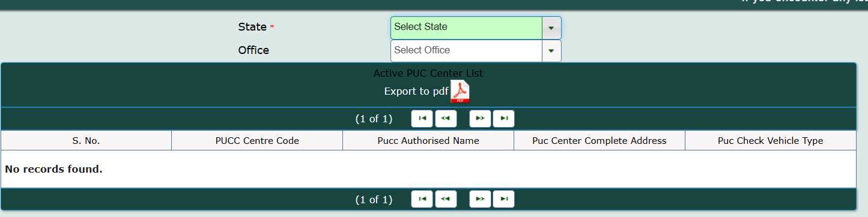Go to previous page in bottom paginator

(446, 199)
